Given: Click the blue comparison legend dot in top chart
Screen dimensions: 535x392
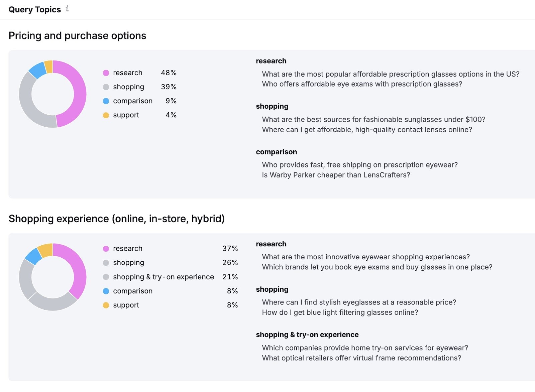Looking at the screenshot, I should coord(106,101).
